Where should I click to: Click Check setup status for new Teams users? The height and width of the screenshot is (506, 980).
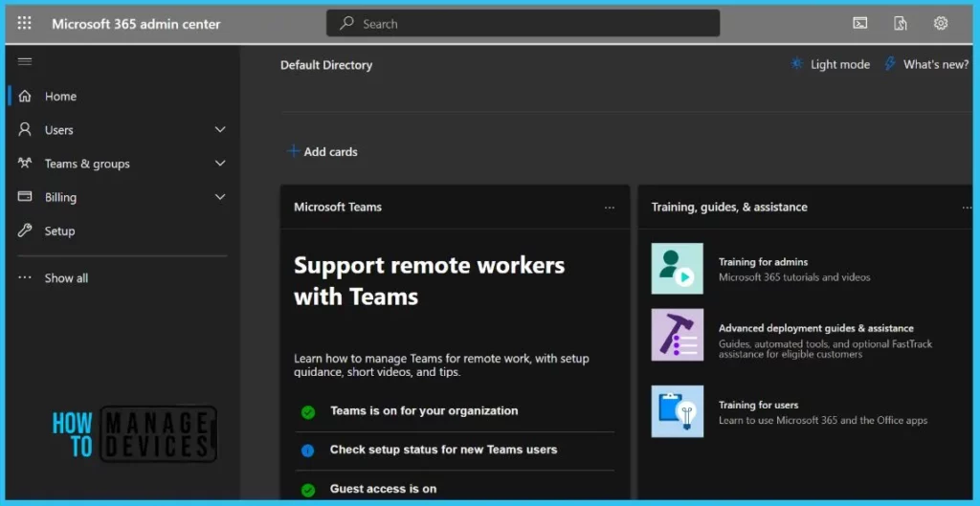(443, 450)
